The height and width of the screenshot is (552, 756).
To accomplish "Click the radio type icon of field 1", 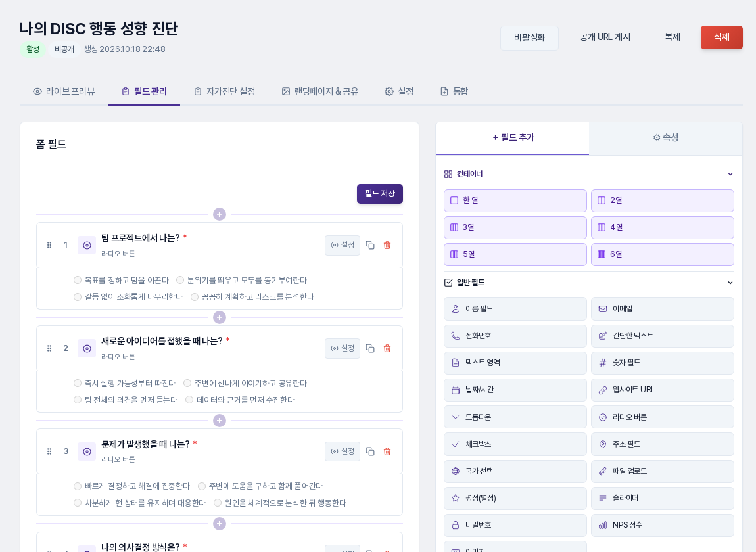I will [87, 245].
